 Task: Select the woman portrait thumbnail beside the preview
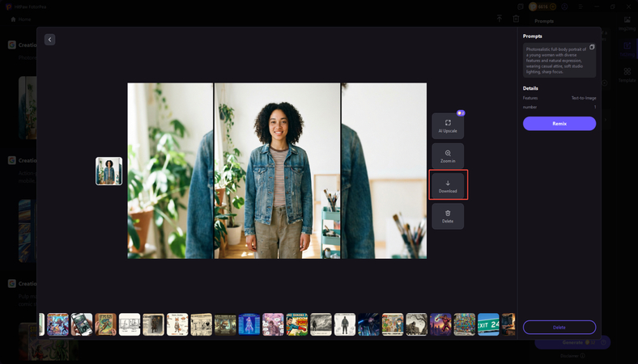(108, 171)
